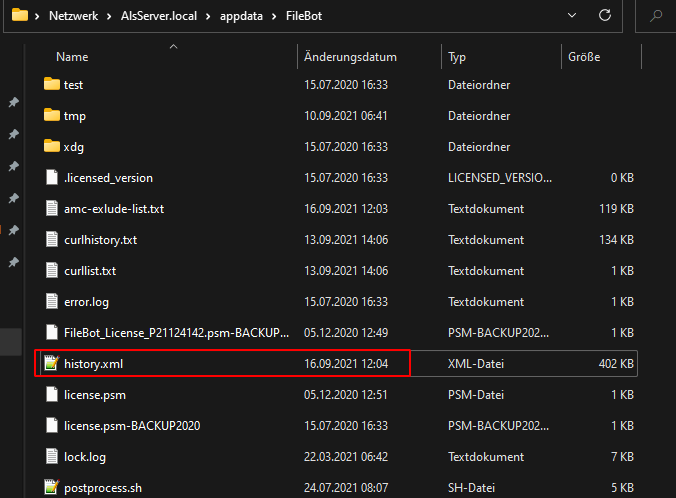Select file name tmp
The width and height of the screenshot is (676, 498).
point(75,116)
